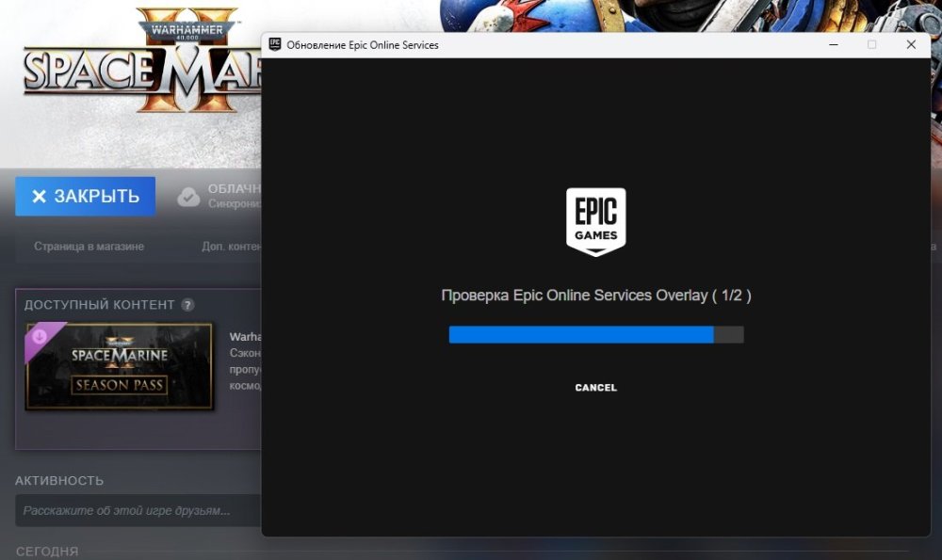Click the Space Marine II game logo
The width and height of the screenshot is (942, 560).
pyautogui.click(x=141, y=66)
